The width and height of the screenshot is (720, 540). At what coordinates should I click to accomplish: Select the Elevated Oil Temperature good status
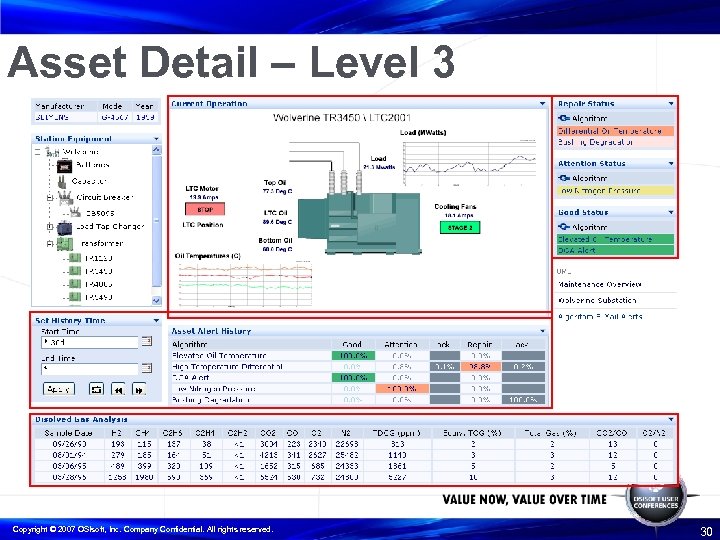pyautogui.click(x=615, y=239)
